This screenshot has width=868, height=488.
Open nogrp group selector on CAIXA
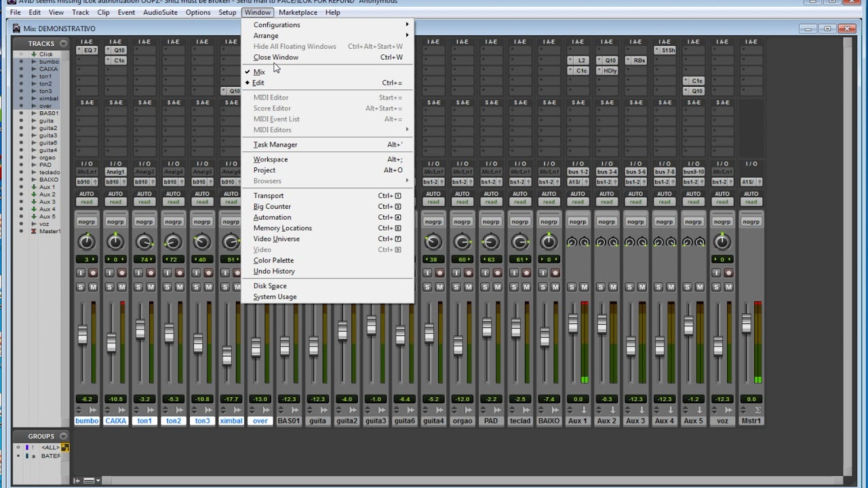[115, 222]
